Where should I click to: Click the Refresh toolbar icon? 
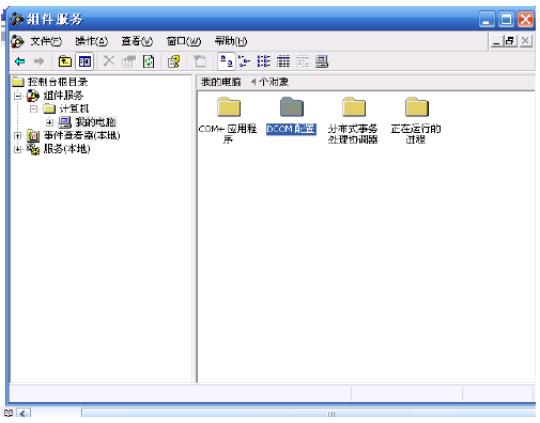coord(149,62)
